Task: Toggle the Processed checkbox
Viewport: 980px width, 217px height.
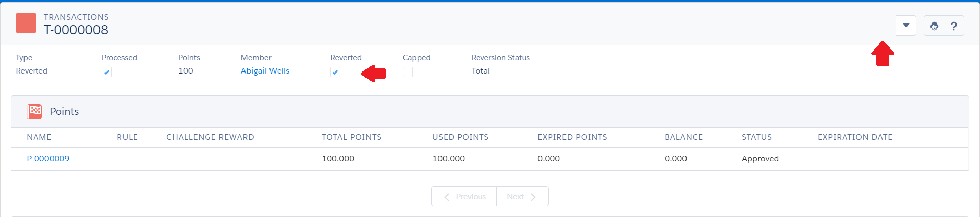Action: pos(107,72)
